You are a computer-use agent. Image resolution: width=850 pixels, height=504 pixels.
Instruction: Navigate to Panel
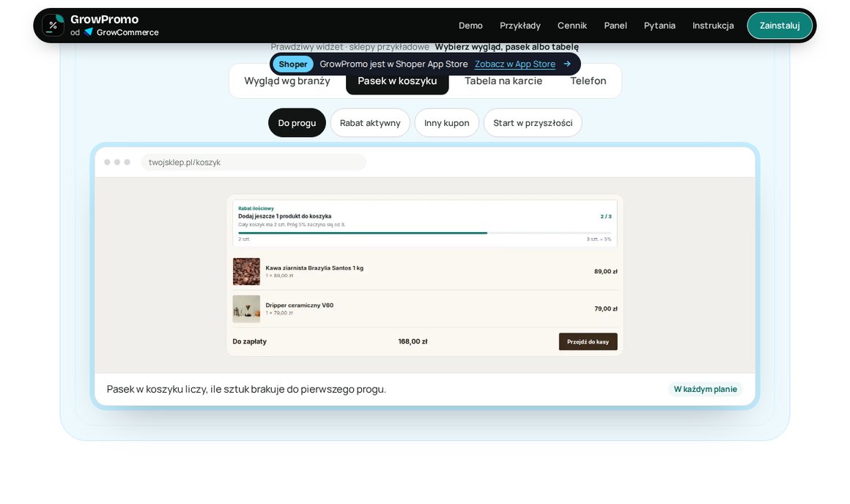pyautogui.click(x=616, y=26)
